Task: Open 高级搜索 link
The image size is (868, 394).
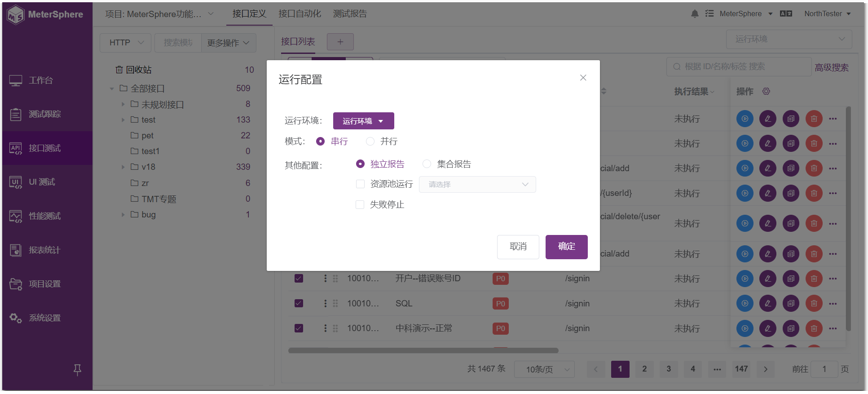Action: coord(832,67)
